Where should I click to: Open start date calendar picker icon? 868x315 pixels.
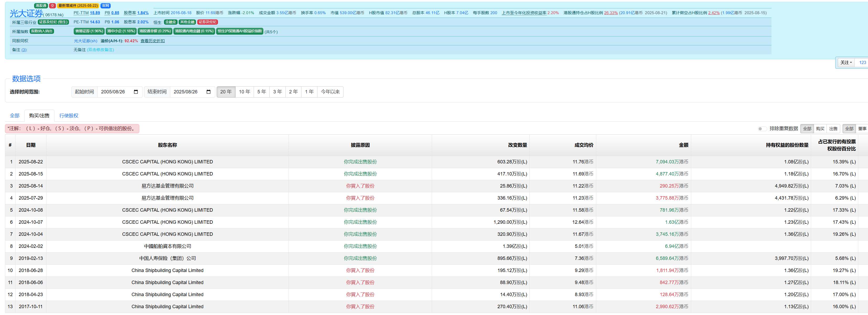click(x=136, y=92)
